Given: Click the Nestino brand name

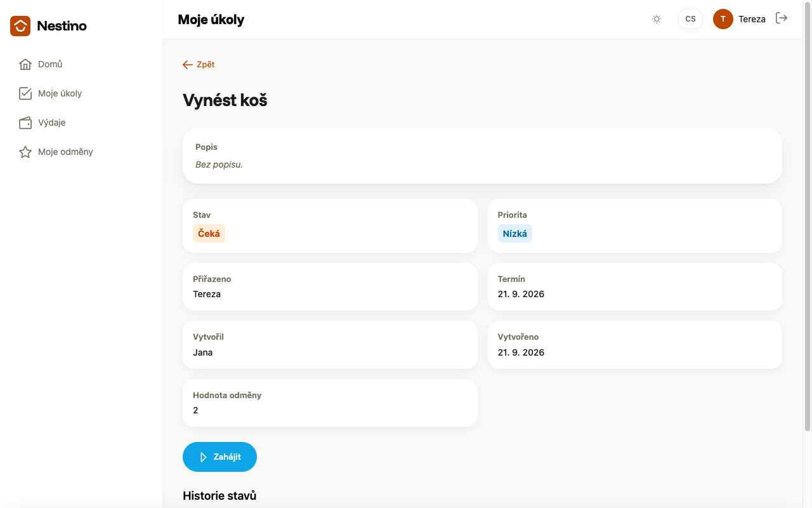Looking at the screenshot, I should pyautogui.click(x=62, y=26).
